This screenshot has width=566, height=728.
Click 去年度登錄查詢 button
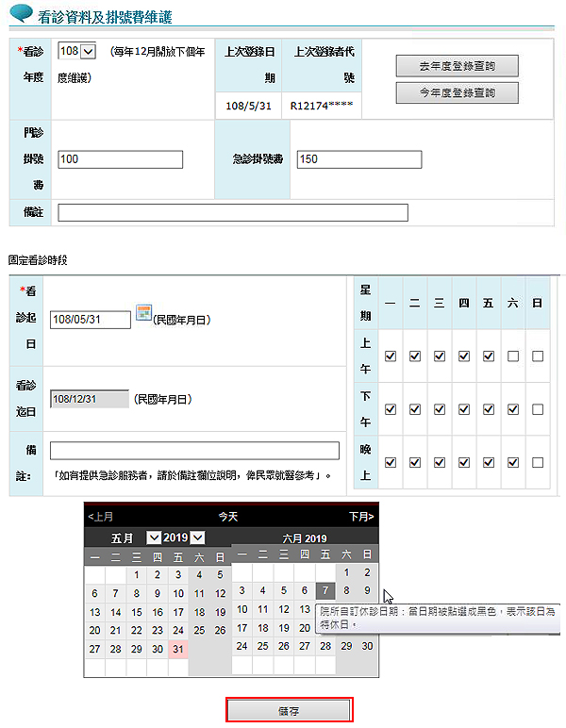pyautogui.click(x=458, y=66)
